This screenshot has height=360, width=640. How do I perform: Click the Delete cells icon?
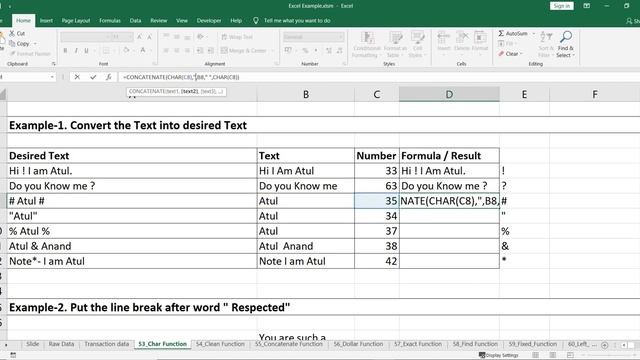pyautogui.click(x=462, y=41)
